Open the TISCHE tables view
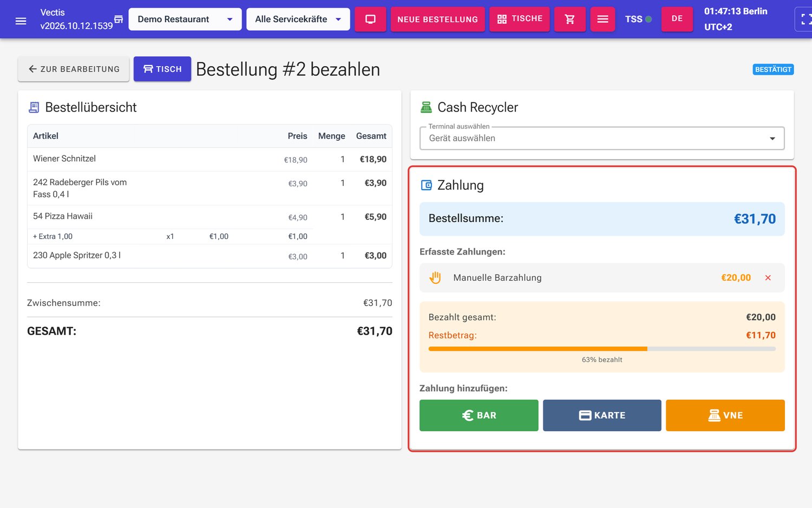Screen dimensions: 812x508 [x=520, y=19]
